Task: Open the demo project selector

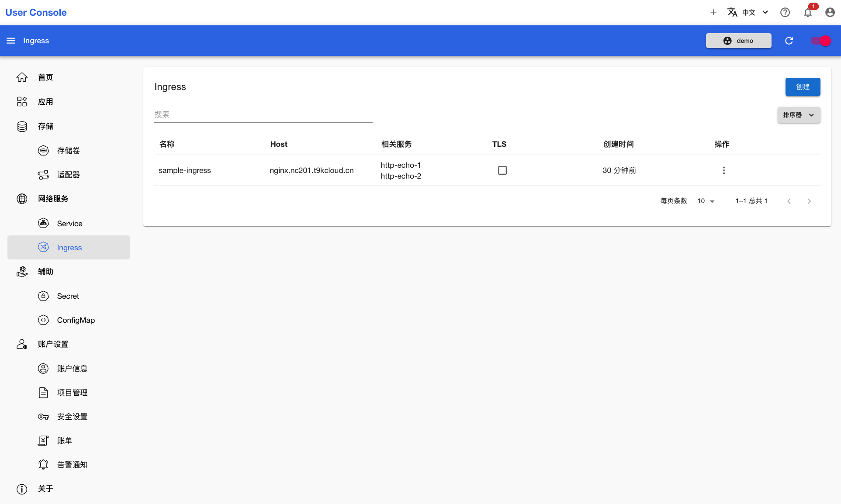Action: tap(739, 41)
